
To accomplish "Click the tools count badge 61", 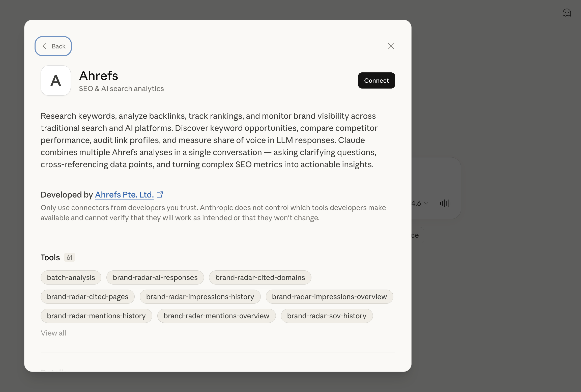I will point(70,257).
